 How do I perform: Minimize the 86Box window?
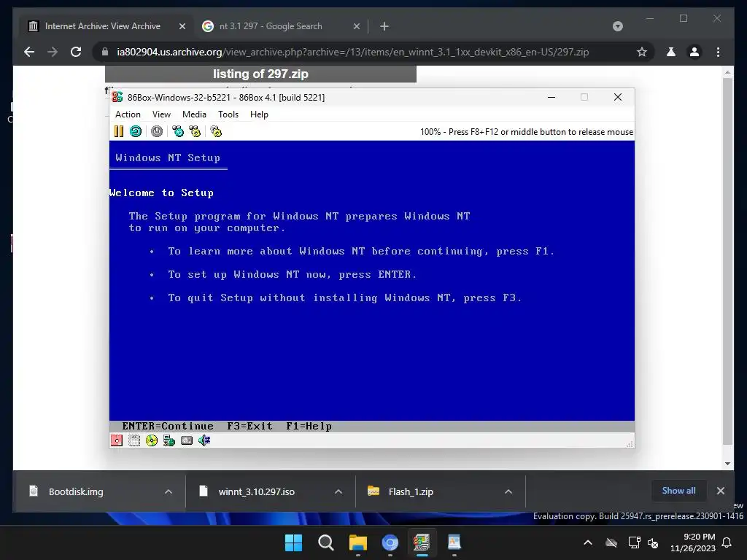pyautogui.click(x=551, y=97)
